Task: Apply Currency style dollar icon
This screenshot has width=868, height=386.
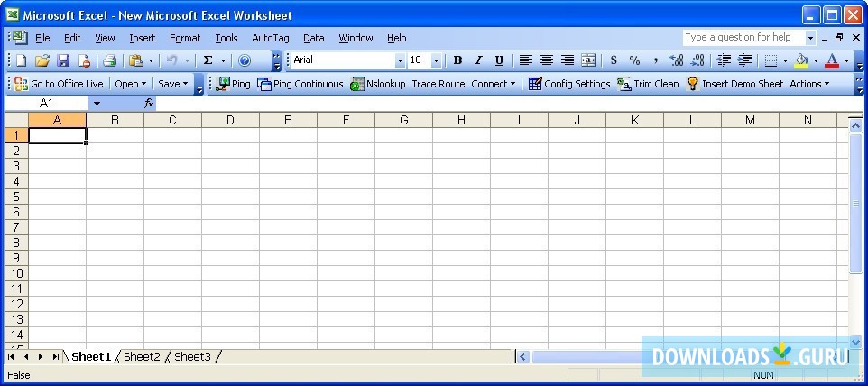Action: click(614, 60)
